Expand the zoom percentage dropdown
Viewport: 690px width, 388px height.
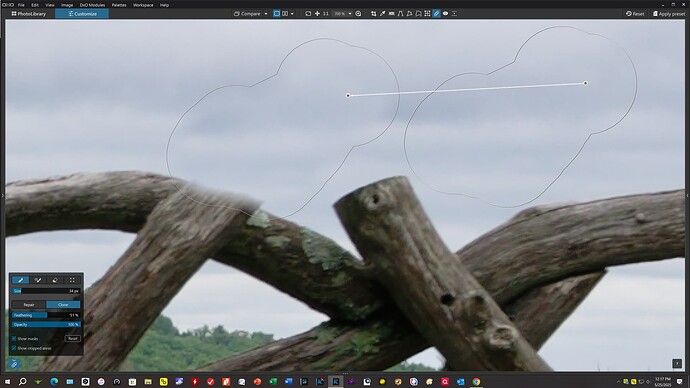(x=350, y=14)
